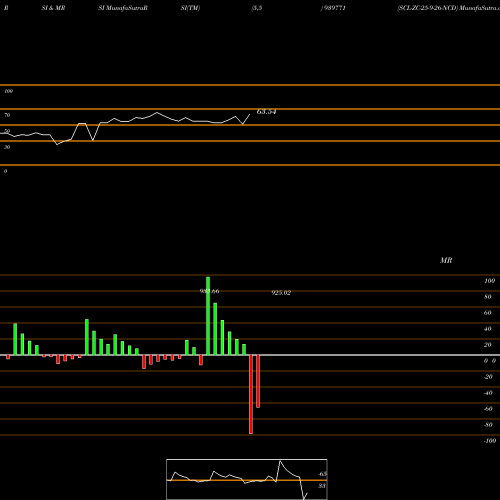This screenshot has width=500, height=500.
Task: Click the 65 label in mini chart
Action: click(322, 474)
